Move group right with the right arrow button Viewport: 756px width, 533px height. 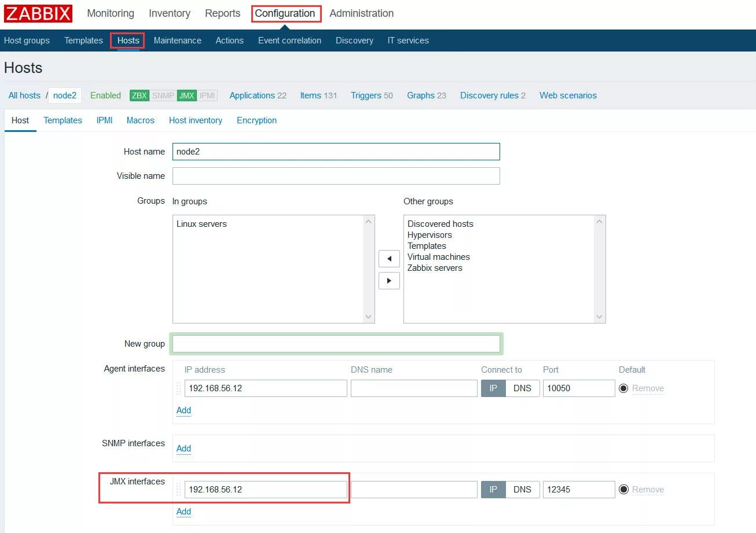(x=389, y=281)
